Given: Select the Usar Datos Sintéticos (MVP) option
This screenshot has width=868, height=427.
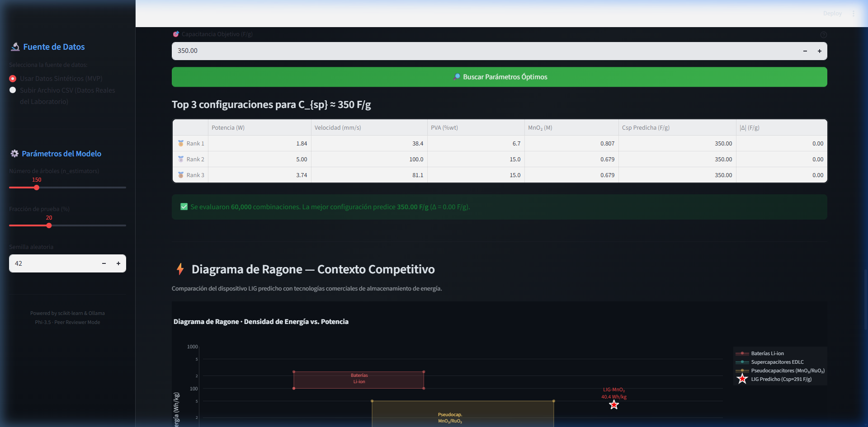Looking at the screenshot, I should pyautogui.click(x=13, y=79).
